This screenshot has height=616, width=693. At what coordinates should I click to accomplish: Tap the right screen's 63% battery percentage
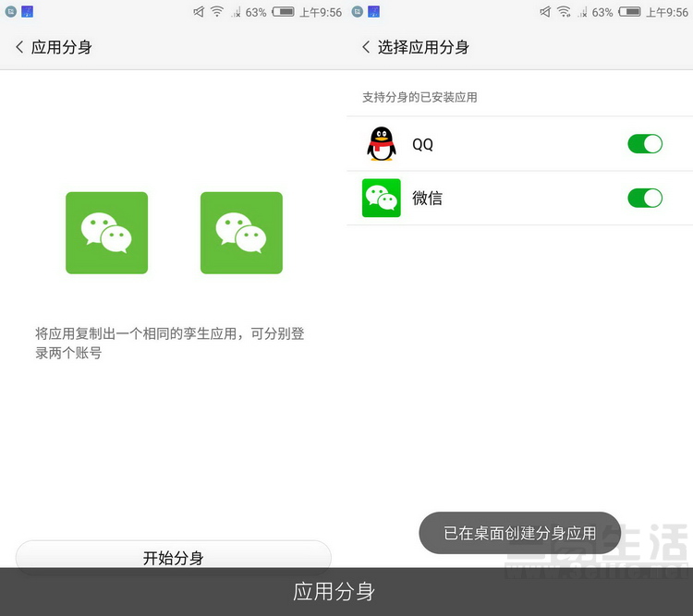602,12
